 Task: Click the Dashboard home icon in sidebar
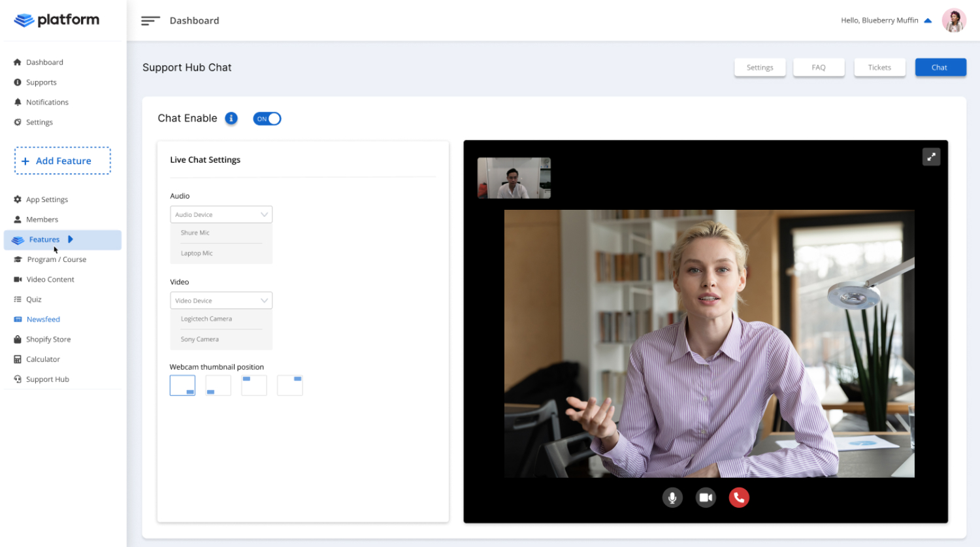click(x=18, y=62)
